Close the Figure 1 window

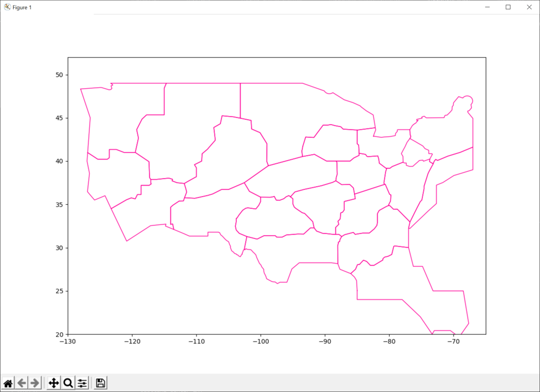point(529,7)
